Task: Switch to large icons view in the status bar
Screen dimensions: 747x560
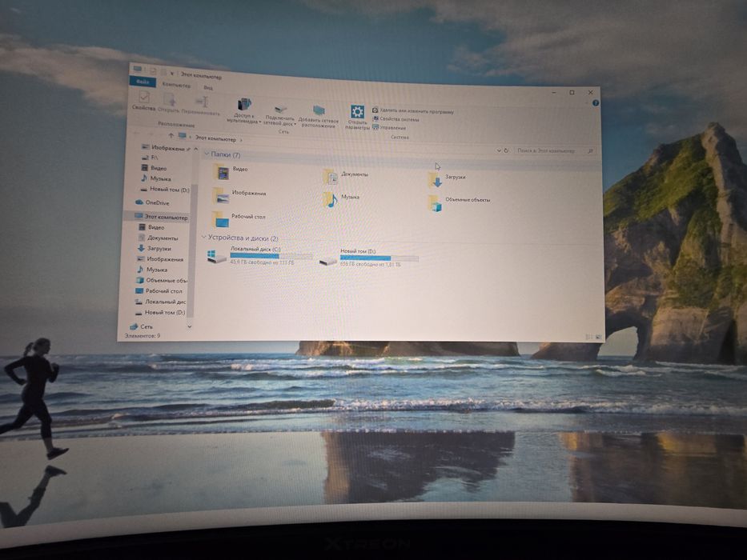Action: tap(598, 337)
